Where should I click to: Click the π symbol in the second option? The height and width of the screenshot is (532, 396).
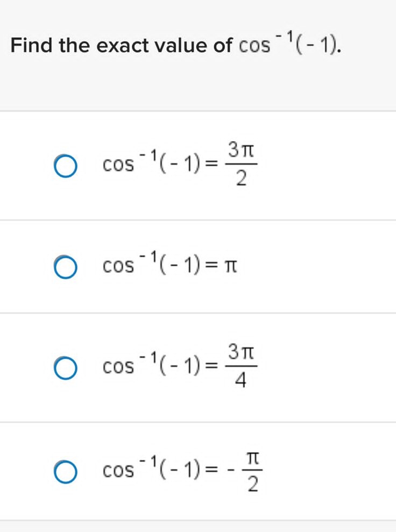229,266
